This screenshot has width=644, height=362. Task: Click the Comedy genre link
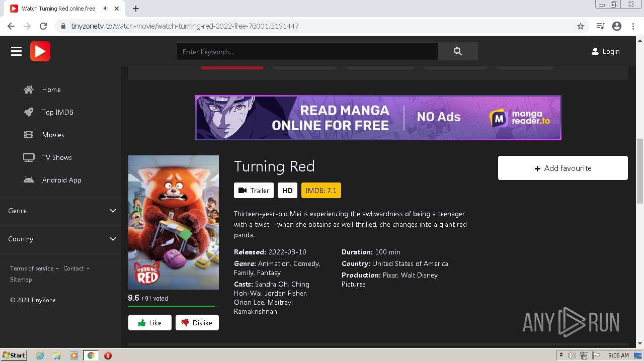tap(306, 263)
